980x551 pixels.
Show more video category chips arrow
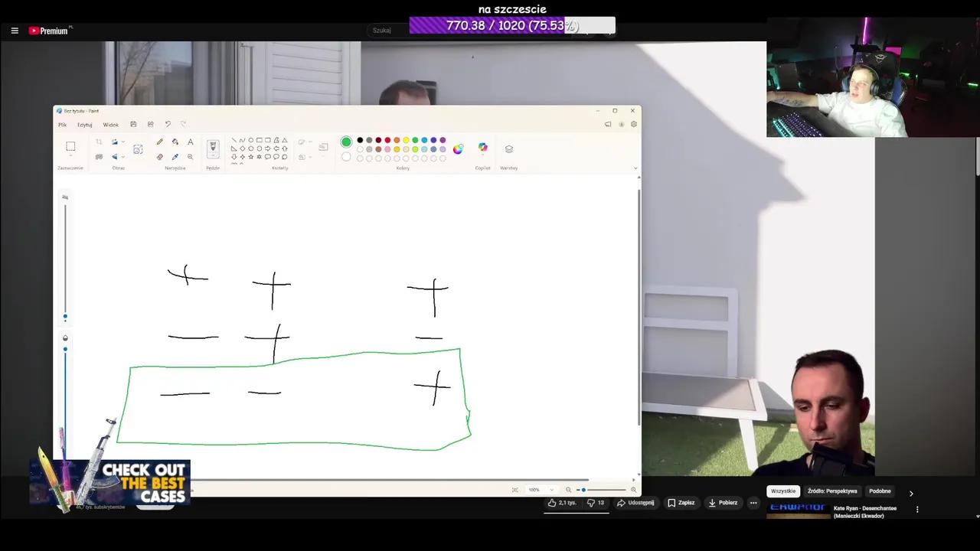[x=911, y=494]
